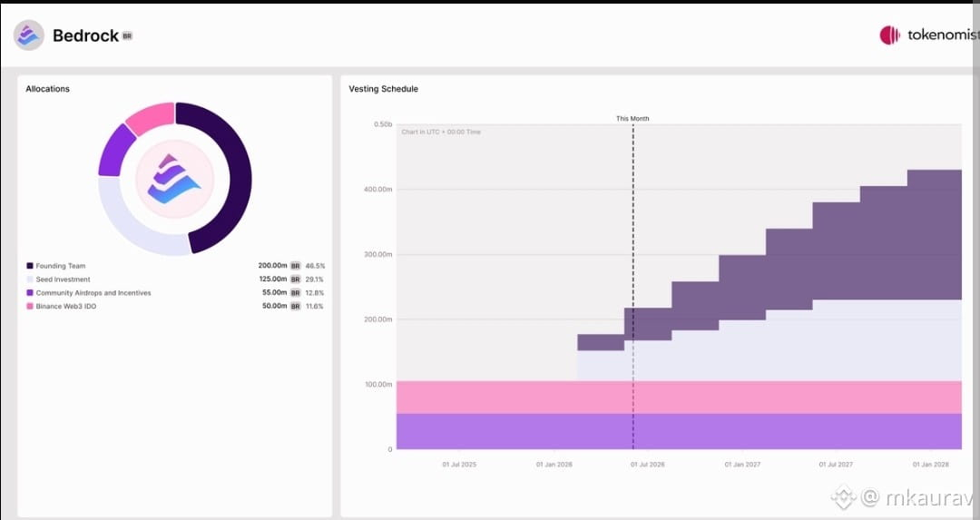Select the Community Airdrops color swatch
This screenshot has width=980, height=520.
(29, 292)
